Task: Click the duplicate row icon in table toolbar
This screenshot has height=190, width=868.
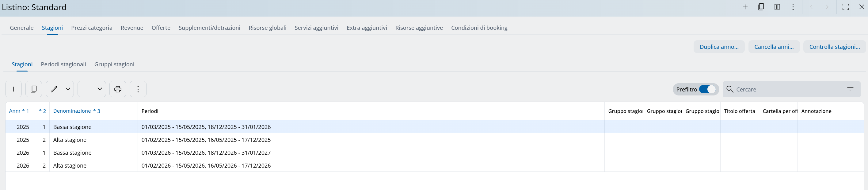Action: (x=34, y=89)
